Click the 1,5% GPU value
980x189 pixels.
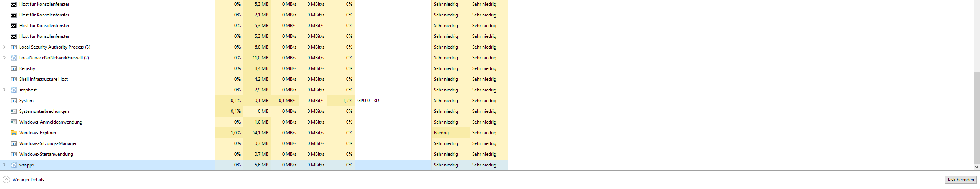(x=347, y=101)
